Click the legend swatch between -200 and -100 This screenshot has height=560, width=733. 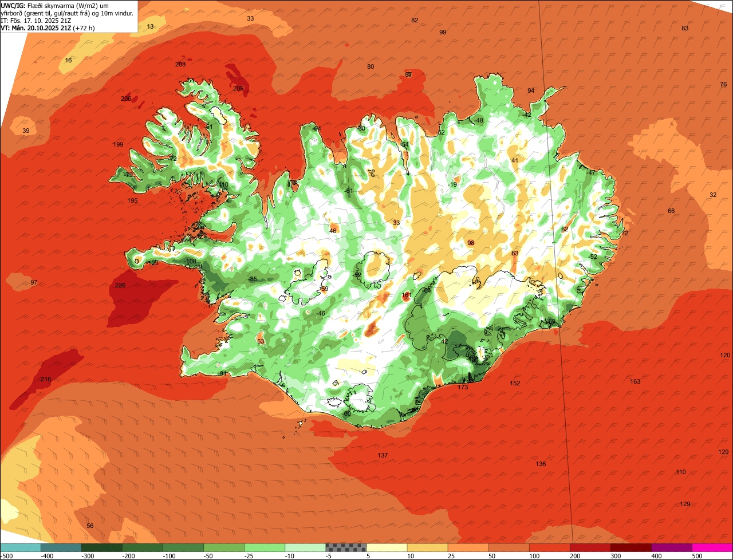click(143, 547)
